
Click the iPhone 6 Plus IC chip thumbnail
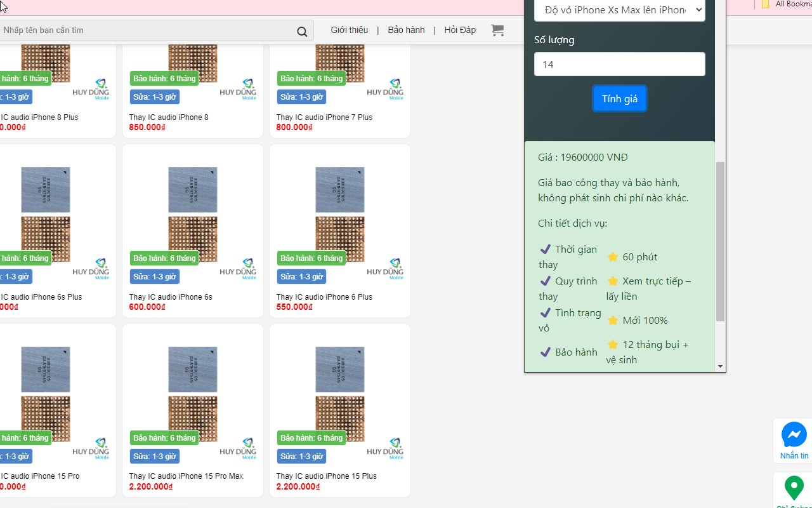pyautogui.click(x=340, y=214)
